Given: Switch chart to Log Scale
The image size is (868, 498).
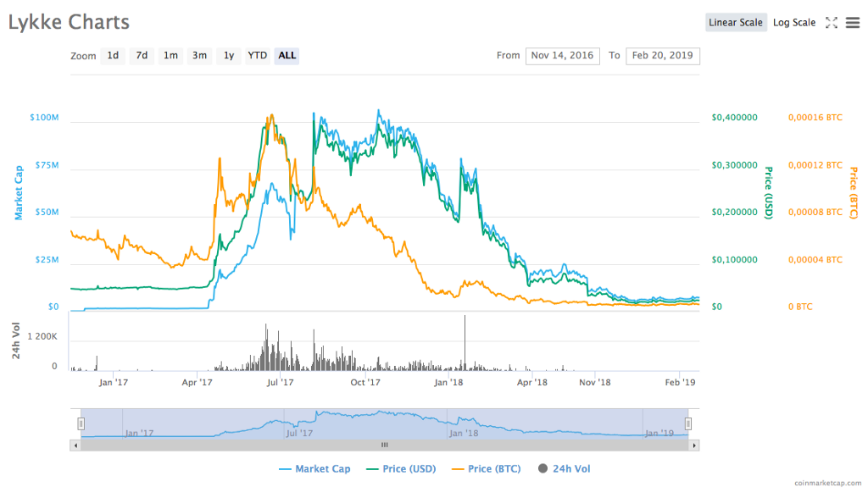Looking at the screenshot, I should pyautogui.click(x=793, y=23).
